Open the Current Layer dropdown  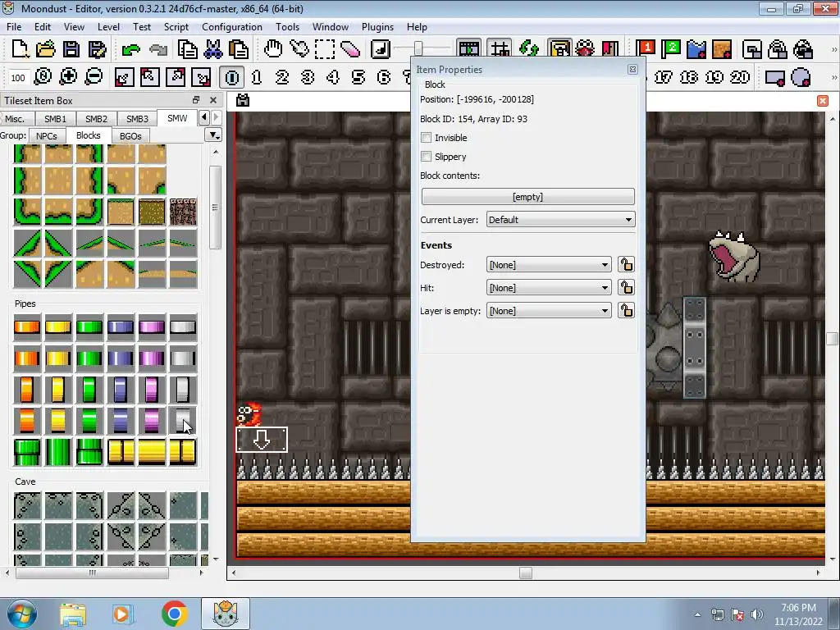[x=560, y=220]
